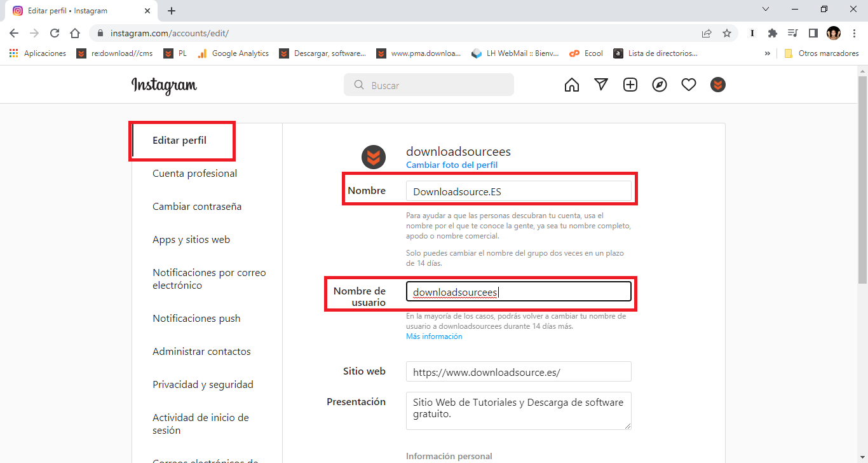The width and height of the screenshot is (868, 463).
Task: Open Google Analytics bookmark
Action: pyautogui.click(x=233, y=53)
